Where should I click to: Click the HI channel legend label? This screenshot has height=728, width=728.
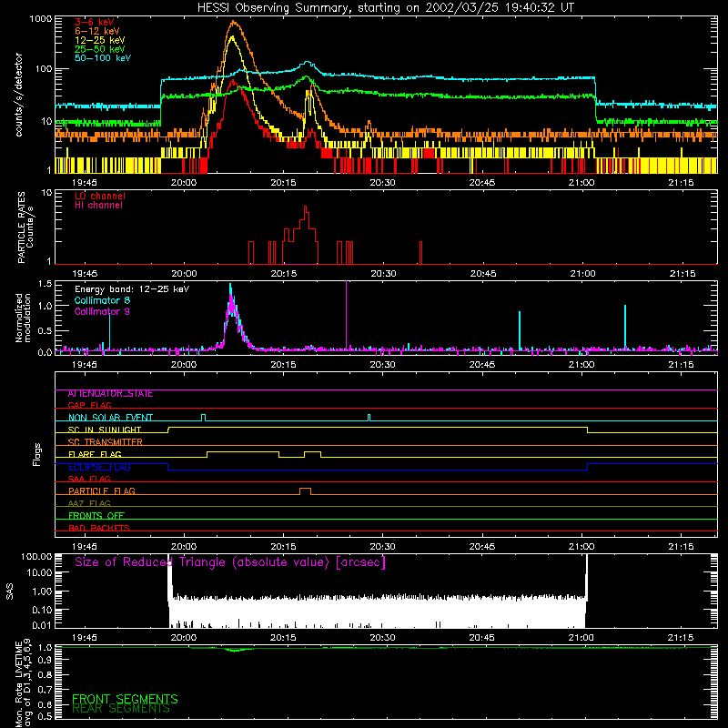tap(98, 206)
